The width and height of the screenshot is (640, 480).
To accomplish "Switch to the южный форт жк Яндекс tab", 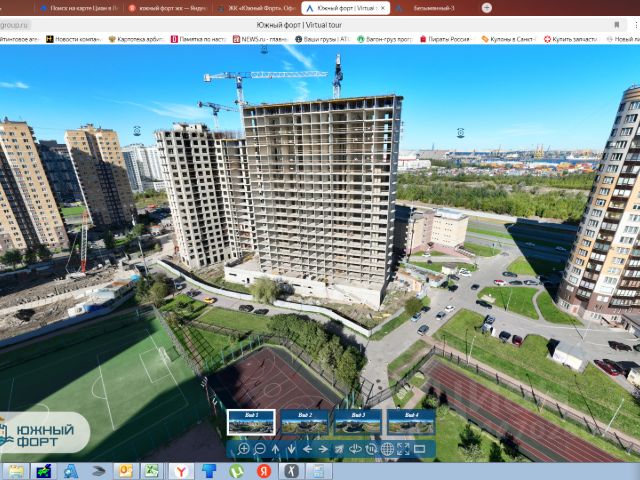I will tap(168, 8).
